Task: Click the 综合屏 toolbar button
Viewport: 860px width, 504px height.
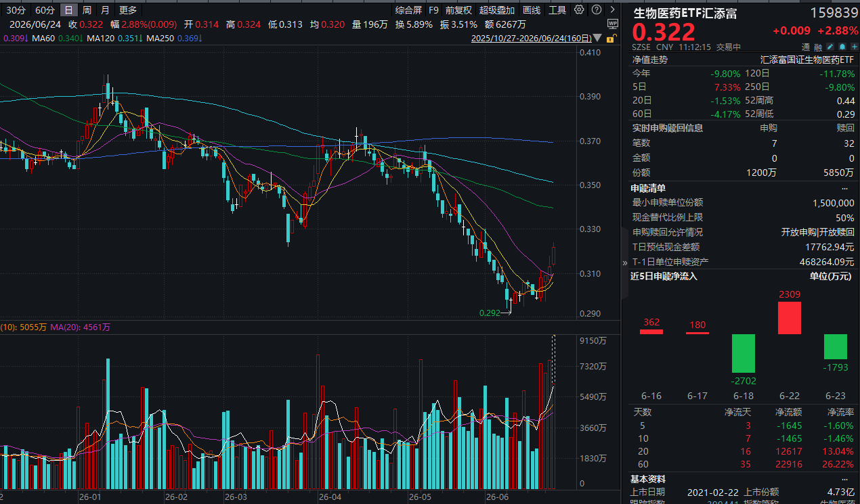Action: [408, 10]
